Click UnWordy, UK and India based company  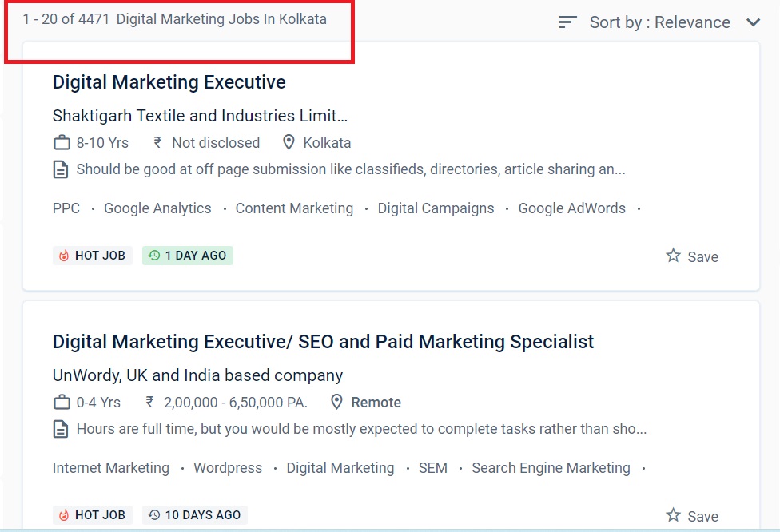click(x=197, y=375)
